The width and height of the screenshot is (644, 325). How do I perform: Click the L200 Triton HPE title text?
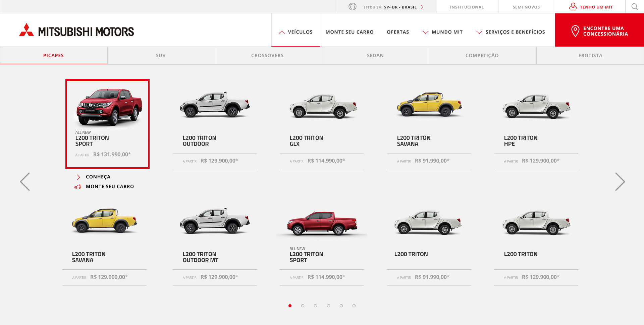pos(521,141)
